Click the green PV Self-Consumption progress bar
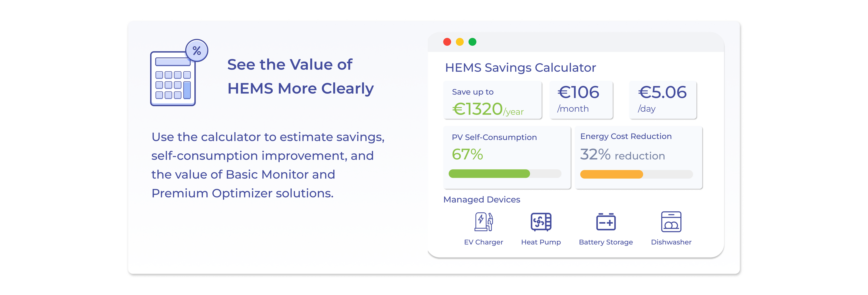The image size is (868, 295). [x=489, y=173]
